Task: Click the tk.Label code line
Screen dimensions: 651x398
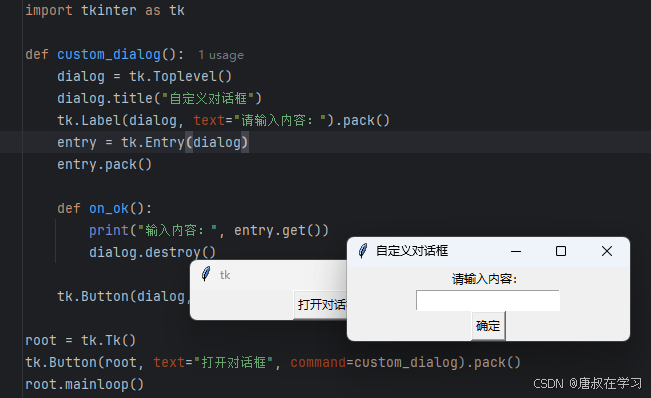Action: [x=223, y=120]
